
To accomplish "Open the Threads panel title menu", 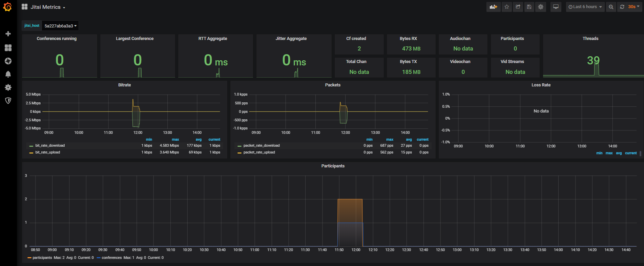I will (590, 39).
